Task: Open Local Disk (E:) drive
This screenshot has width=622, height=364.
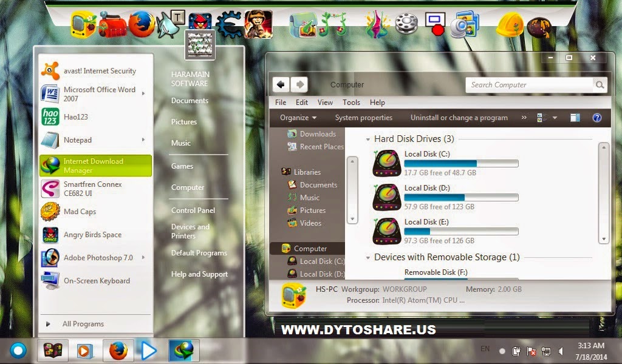Action: click(445, 231)
